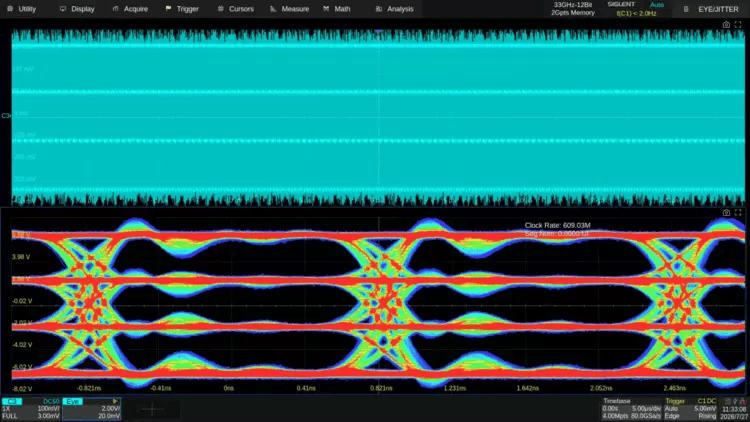Take snapshot of the upper waveform window
The width and height of the screenshot is (750, 422).
pos(726,24)
